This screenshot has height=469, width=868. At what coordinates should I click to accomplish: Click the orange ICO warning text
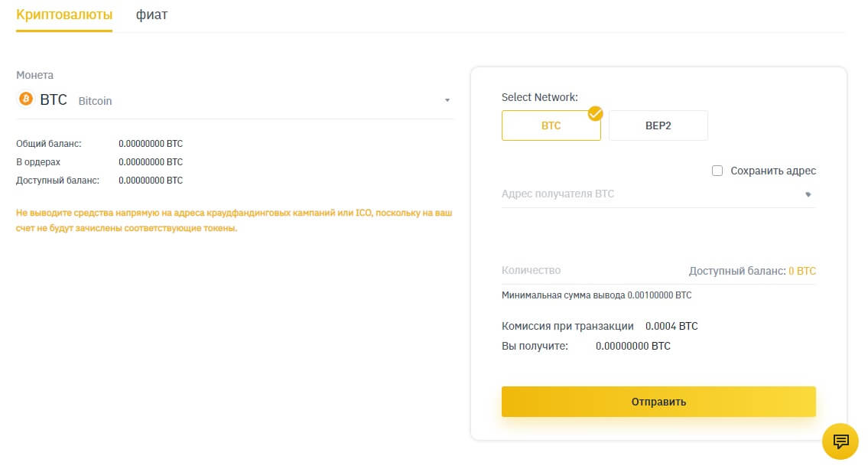234,220
